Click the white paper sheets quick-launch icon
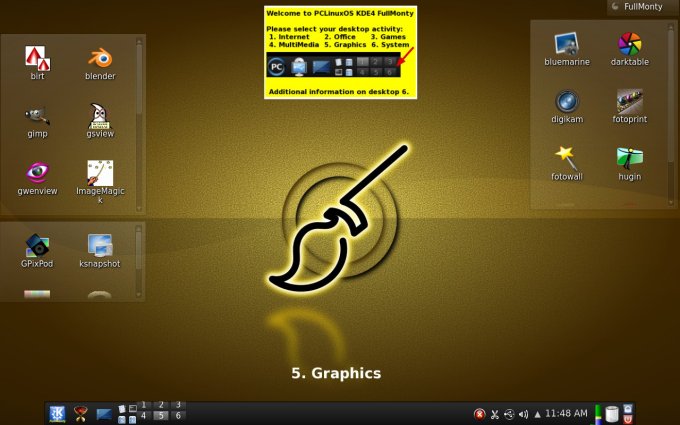 [122, 409]
